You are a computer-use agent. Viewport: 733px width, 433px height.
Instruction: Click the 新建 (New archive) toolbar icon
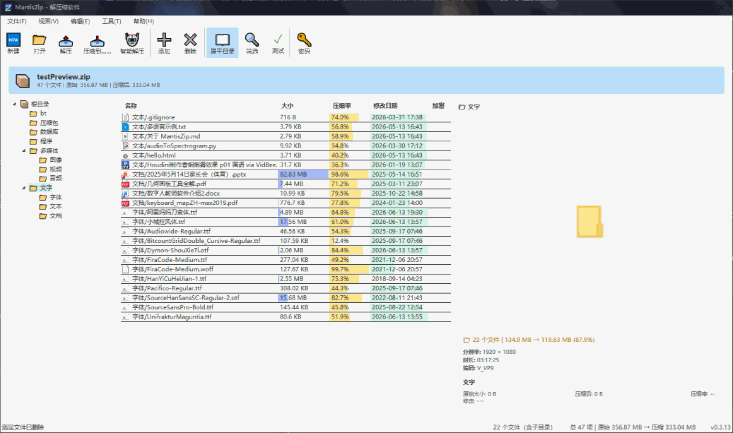coord(14,40)
